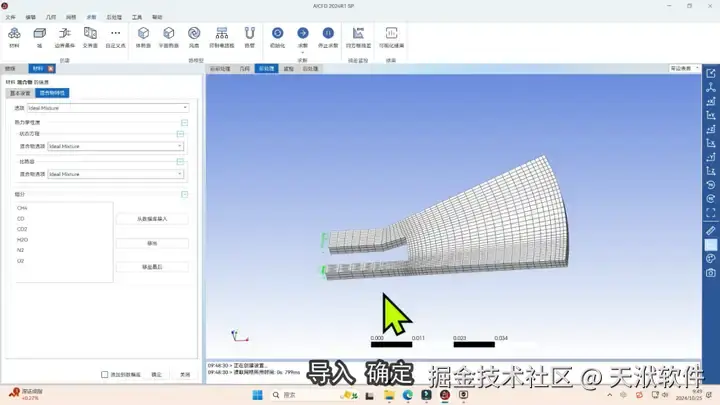Click the export view icon in right toolbar
The height and width of the screenshot is (405, 720).
(x=711, y=73)
